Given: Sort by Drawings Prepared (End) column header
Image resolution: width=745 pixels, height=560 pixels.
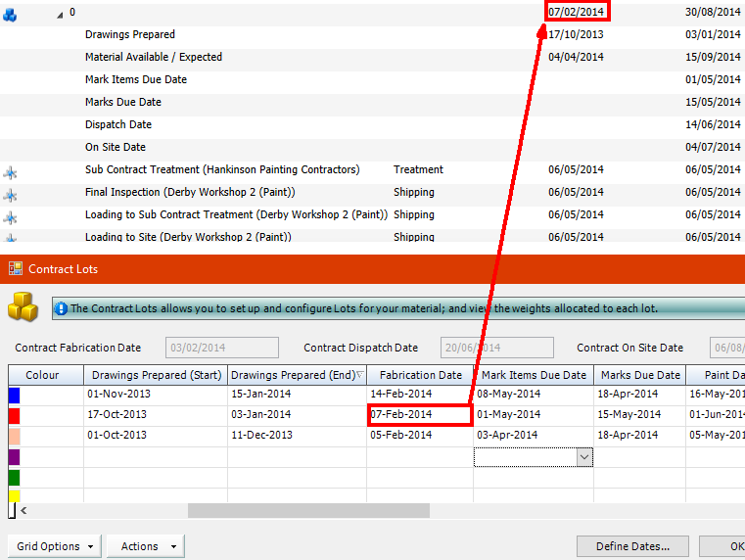Looking at the screenshot, I should point(296,375).
